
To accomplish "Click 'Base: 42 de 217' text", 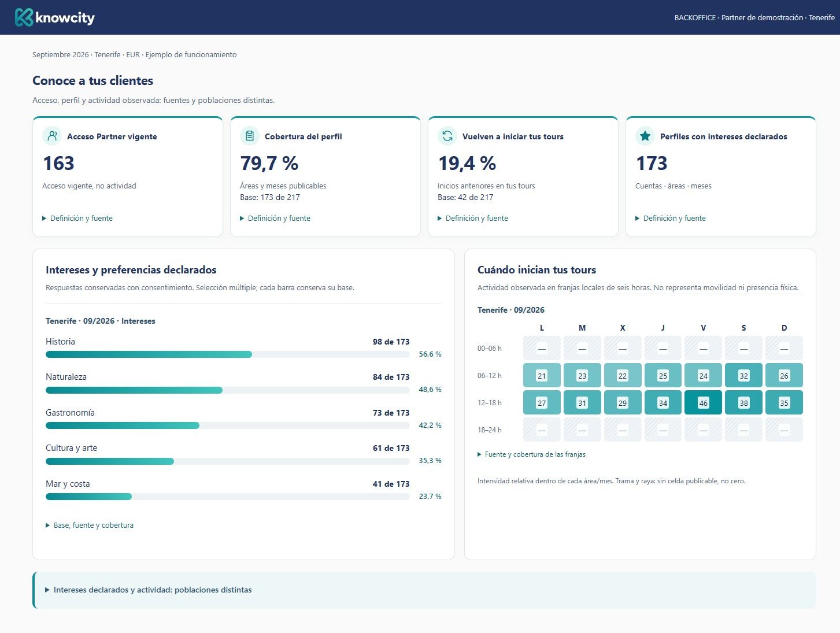I will (465, 197).
